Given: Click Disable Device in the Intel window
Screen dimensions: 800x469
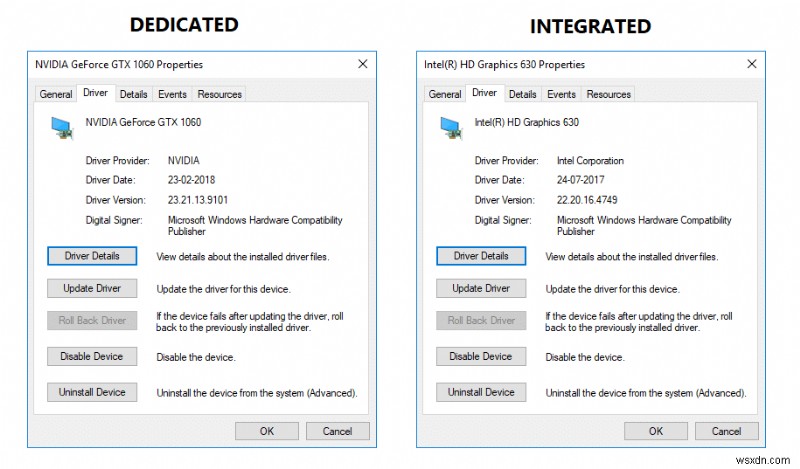Looking at the screenshot, I should pos(481,356).
